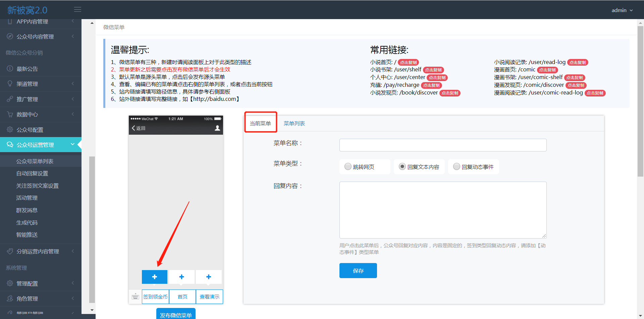This screenshot has height=319, width=644.
Task: Click the plus icon above 查看演示 menu
Action: click(209, 277)
